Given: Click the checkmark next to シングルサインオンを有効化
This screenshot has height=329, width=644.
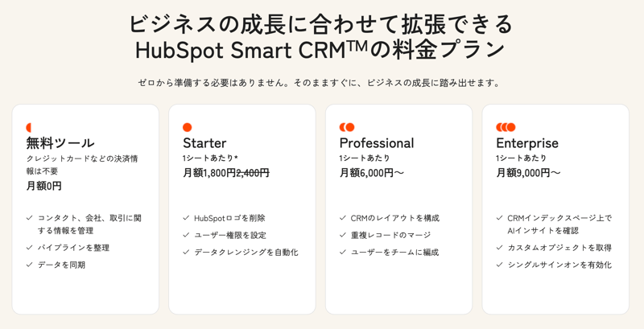Looking at the screenshot, I should pyautogui.click(x=500, y=265).
